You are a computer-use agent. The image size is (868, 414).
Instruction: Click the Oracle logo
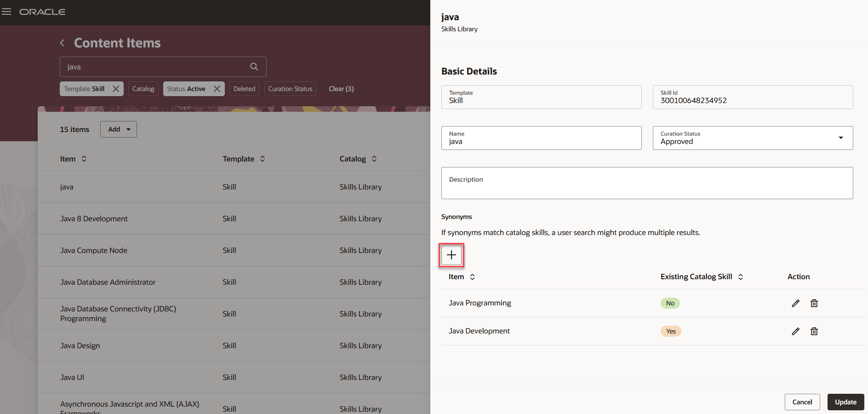pos(42,12)
